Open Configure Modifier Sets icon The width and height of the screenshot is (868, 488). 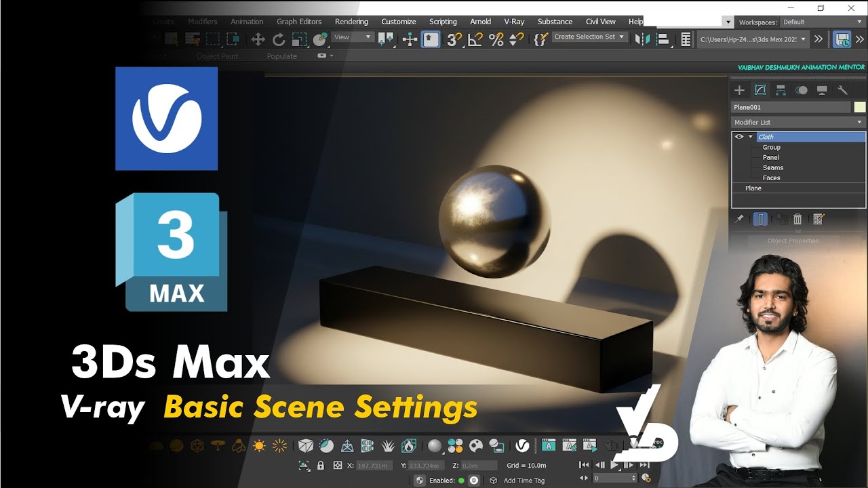pos(818,219)
